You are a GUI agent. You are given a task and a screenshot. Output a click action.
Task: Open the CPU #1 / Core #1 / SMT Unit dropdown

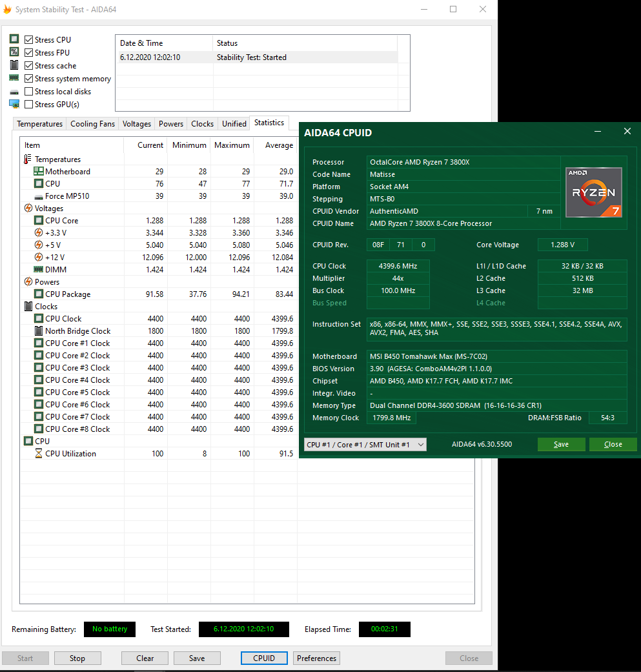tap(365, 444)
